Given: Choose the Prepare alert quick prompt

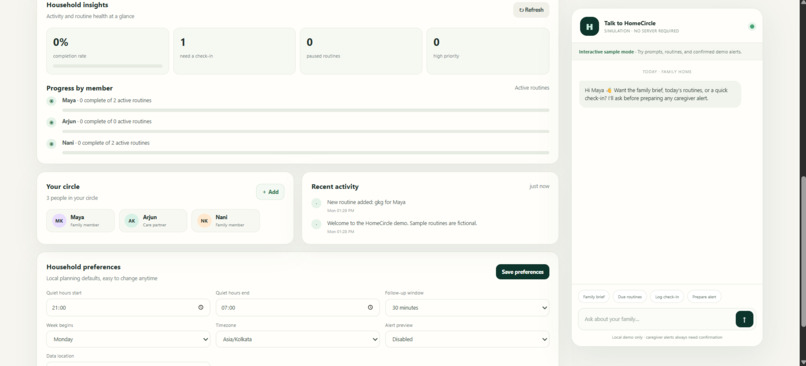Looking at the screenshot, I should [x=704, y=297].
